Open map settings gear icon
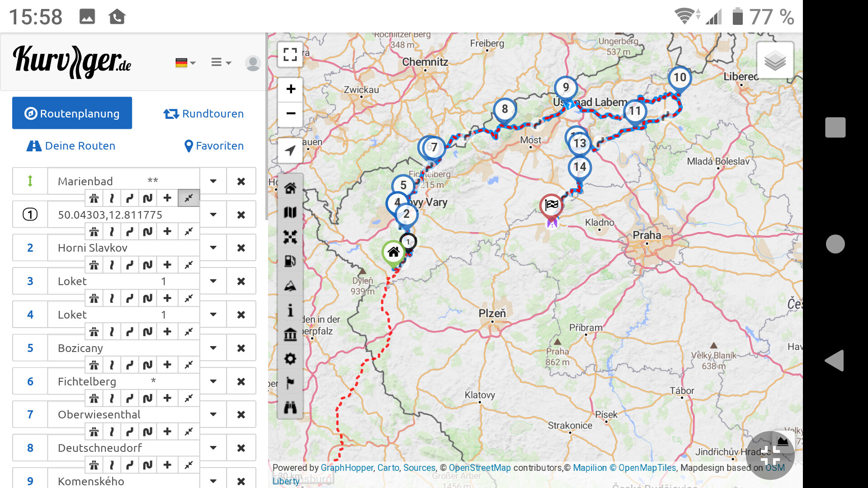The image size is (868, 488). pos(290,359)
